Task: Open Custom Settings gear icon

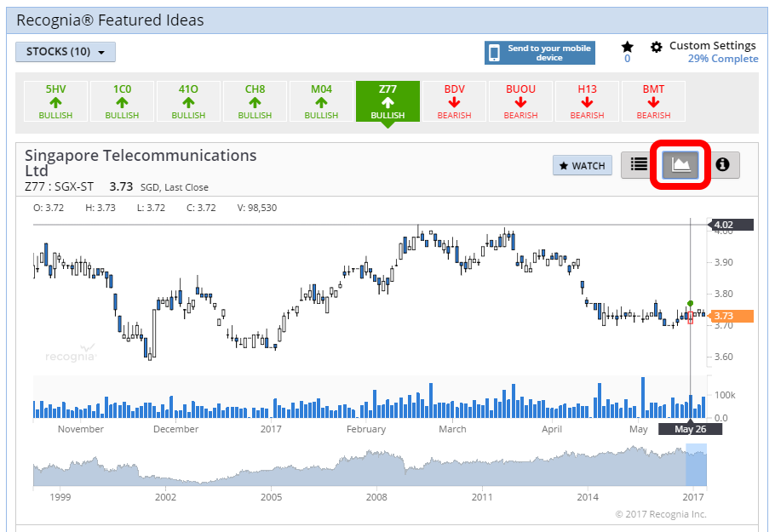Action: point(657,47)
